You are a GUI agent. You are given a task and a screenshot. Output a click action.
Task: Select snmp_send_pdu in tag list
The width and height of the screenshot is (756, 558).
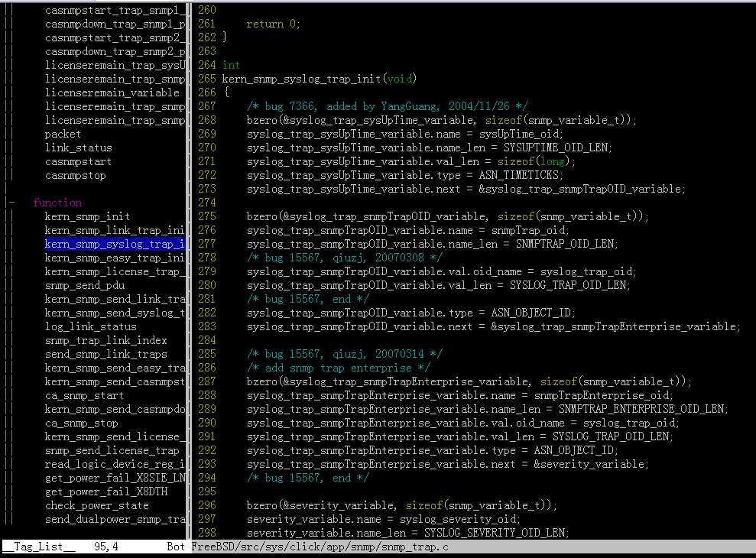coord(85,286)
